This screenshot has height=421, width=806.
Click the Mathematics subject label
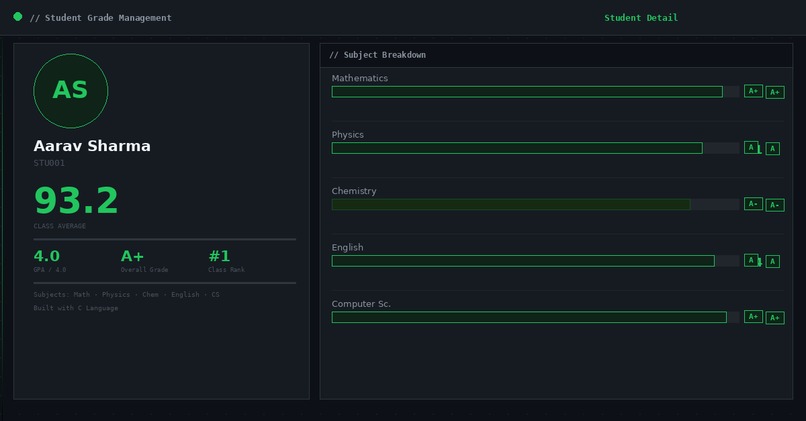click(360, 78)
